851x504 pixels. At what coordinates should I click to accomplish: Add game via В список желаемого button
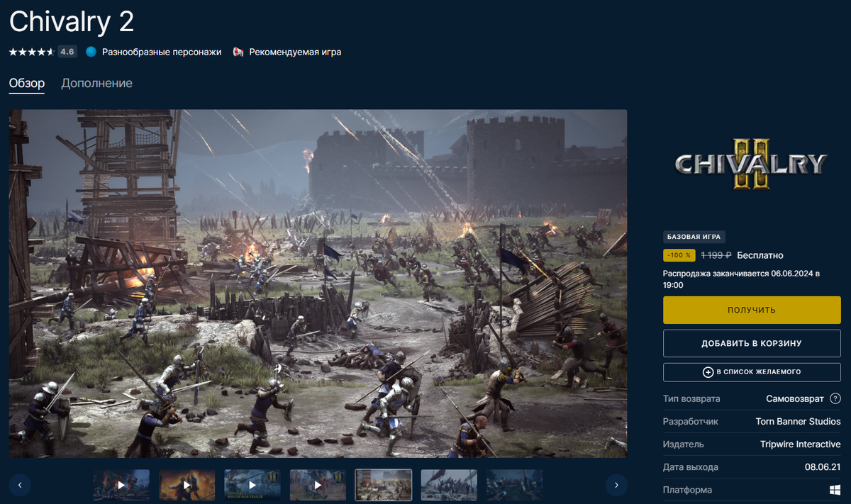click(x=752, y=371)
